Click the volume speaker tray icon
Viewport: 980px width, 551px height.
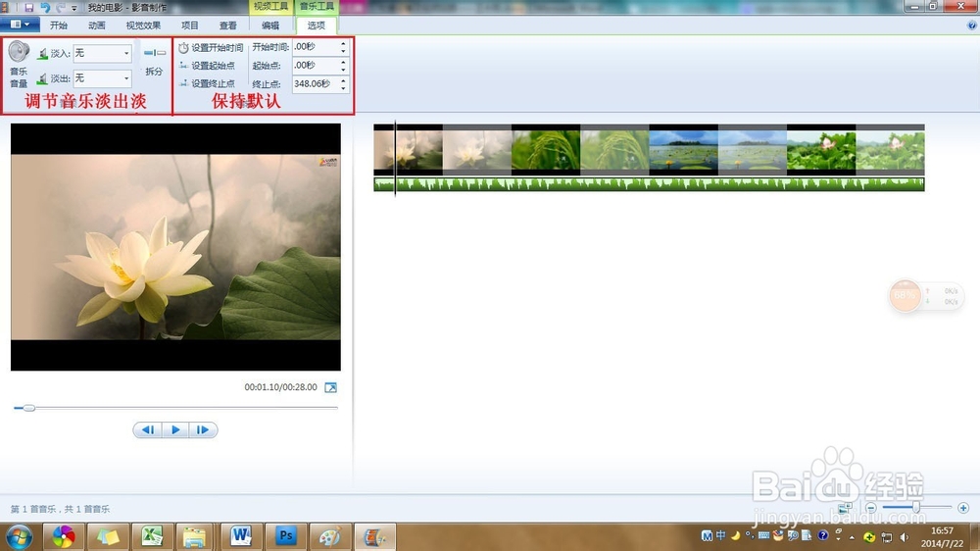(x=904, y=536)
